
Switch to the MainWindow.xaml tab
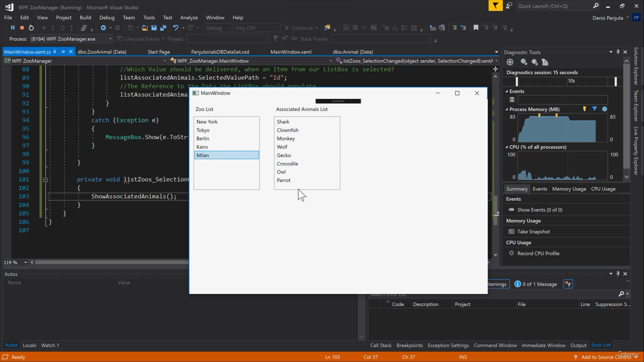click(x=291, y=52)
